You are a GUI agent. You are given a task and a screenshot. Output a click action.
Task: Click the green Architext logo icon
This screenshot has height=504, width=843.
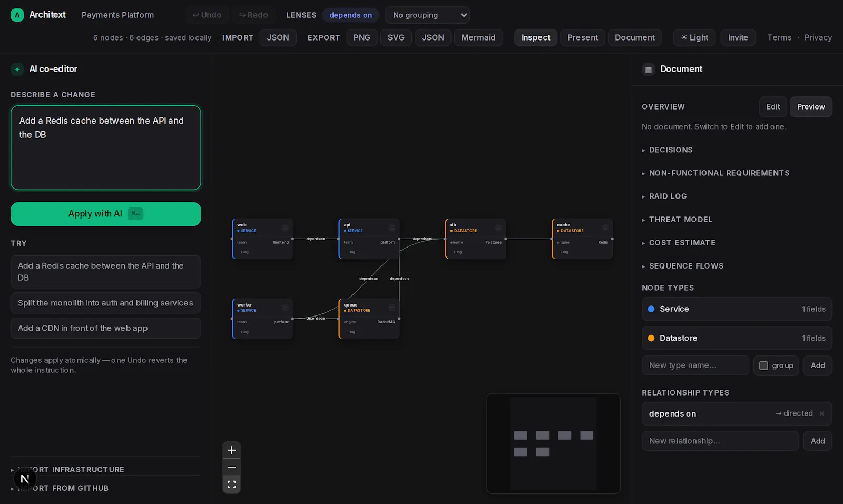tap(17, 15)
